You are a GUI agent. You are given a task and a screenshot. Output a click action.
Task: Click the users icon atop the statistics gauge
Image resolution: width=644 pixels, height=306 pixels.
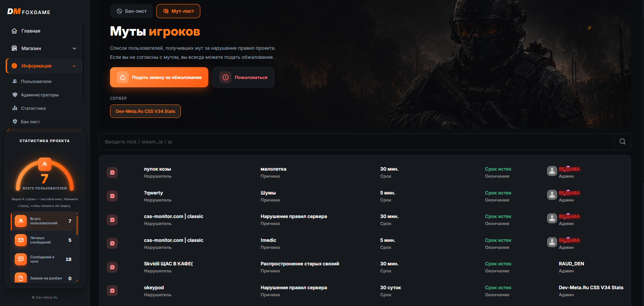point(45,164)
